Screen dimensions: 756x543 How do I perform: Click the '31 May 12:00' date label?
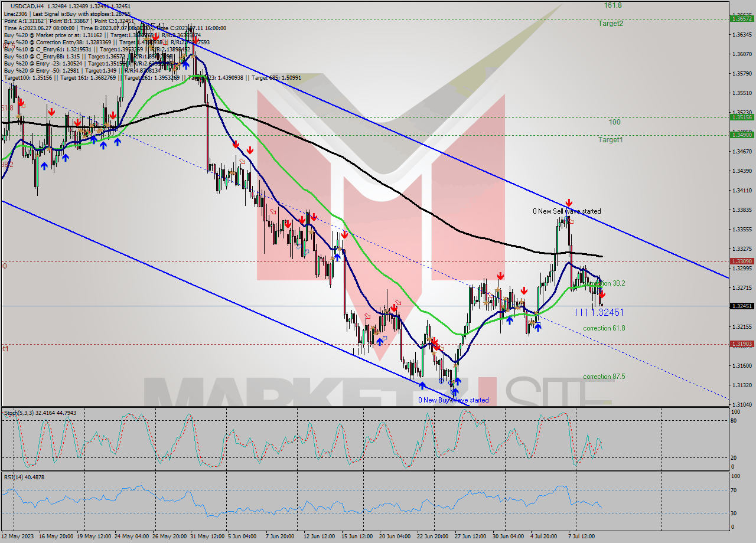tap(208, 537)
